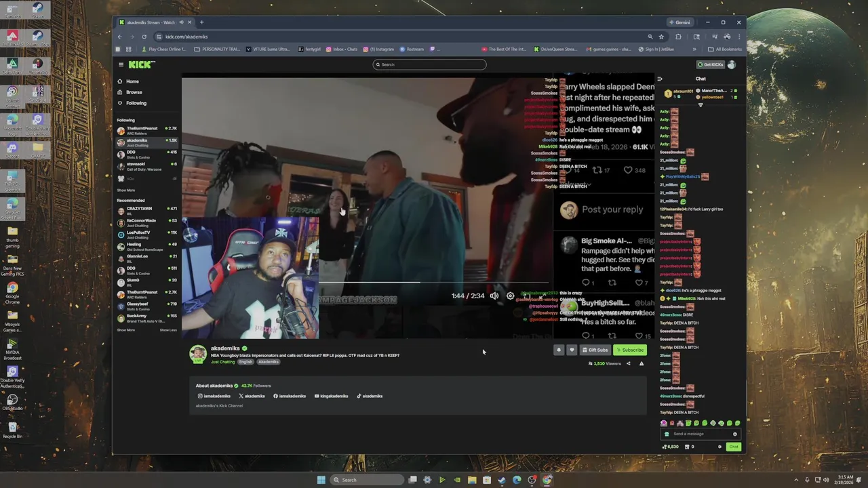Screen dimensions: 868x488
Task: Open the Following sidebar item
Action: (132, 103)
